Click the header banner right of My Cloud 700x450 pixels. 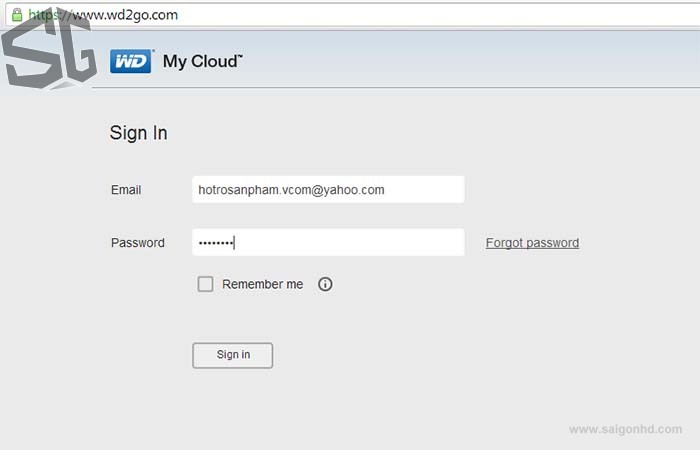(469, 60)
